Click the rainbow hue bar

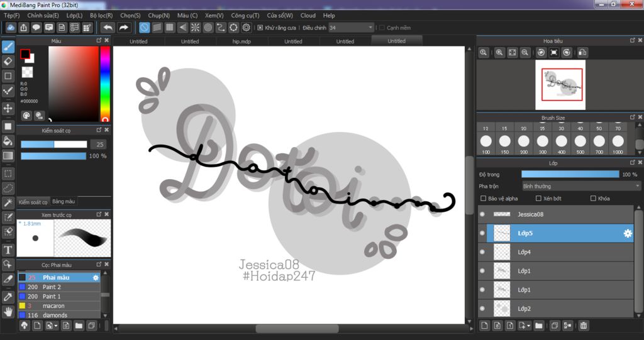point(105,84)
